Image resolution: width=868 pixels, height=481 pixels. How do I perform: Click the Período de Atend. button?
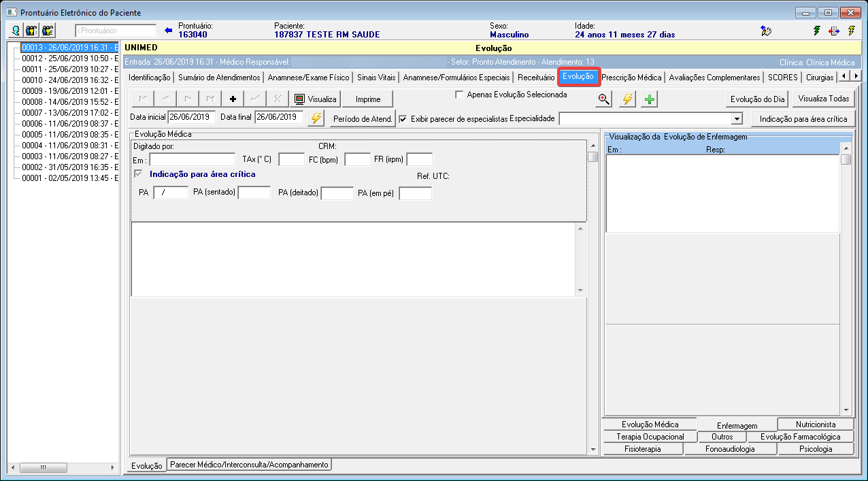click(x=363, y=118)
